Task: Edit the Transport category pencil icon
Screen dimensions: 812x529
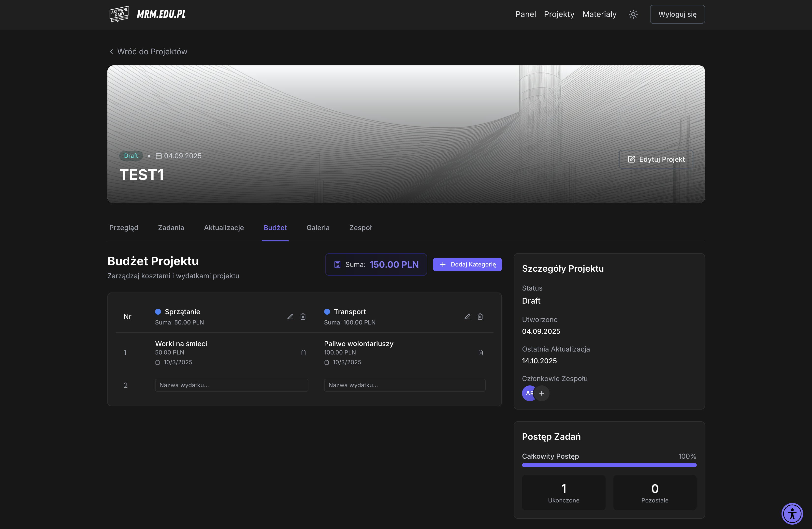Action: click(467, 317)
